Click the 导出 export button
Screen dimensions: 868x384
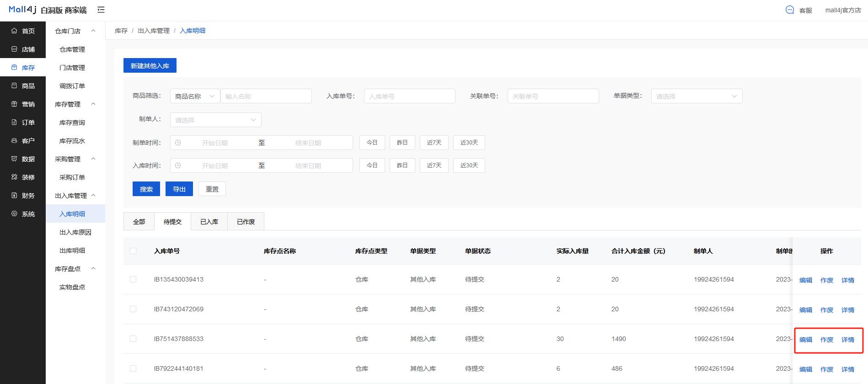click(179, 189)
